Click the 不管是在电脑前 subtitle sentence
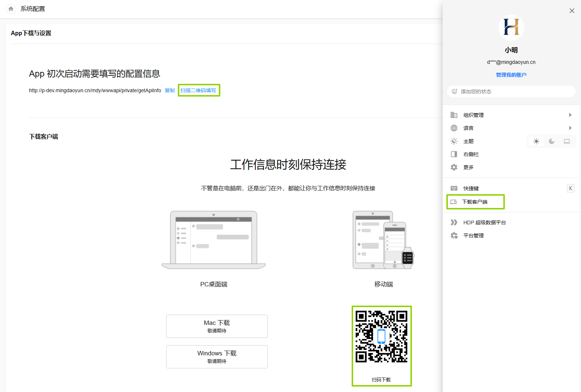The width and height of the screenshot is (581, 392). click(288, 188)
